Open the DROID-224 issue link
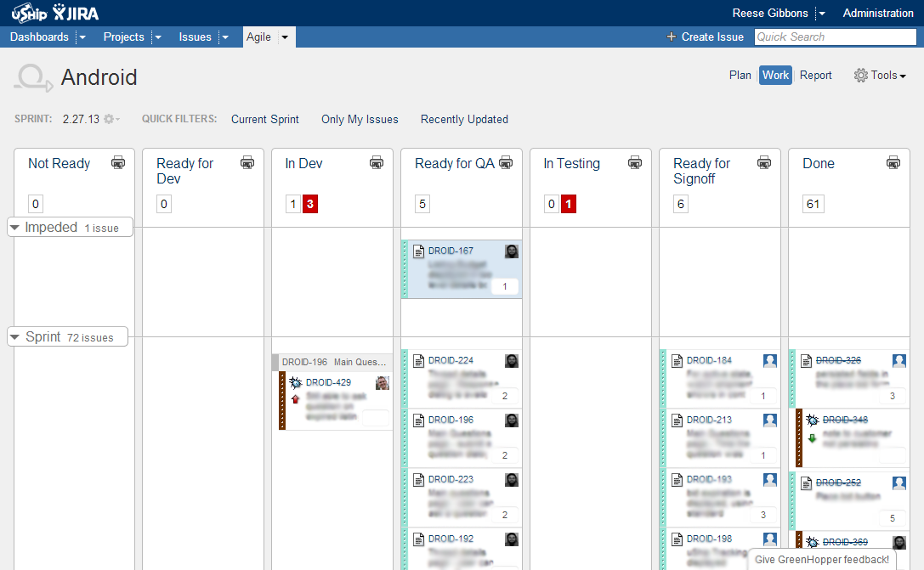 point(451,360)
